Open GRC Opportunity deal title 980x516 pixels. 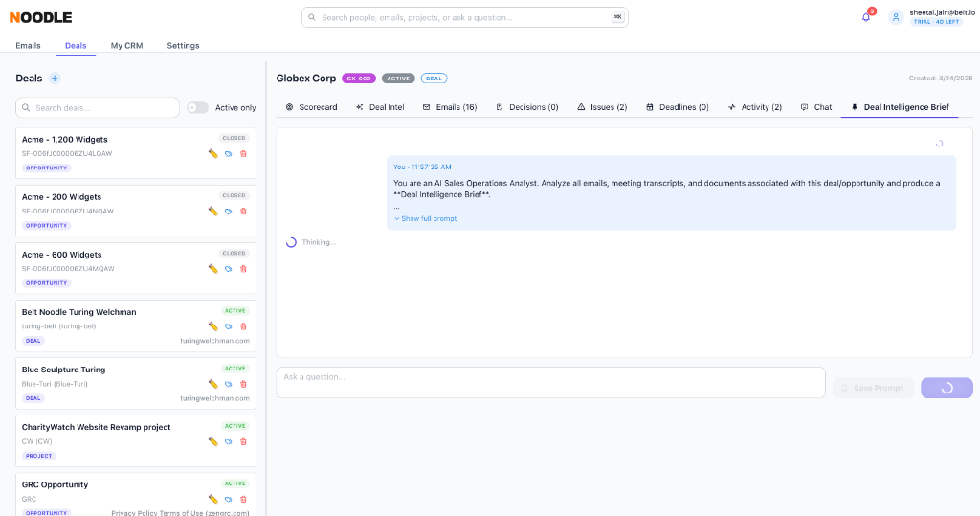click(55, 484)
